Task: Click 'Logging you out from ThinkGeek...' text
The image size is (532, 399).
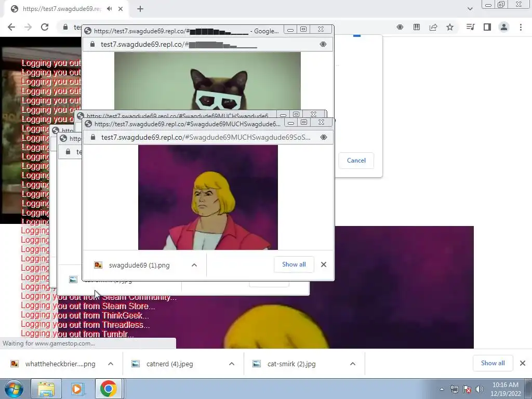Action: [85, 315]
